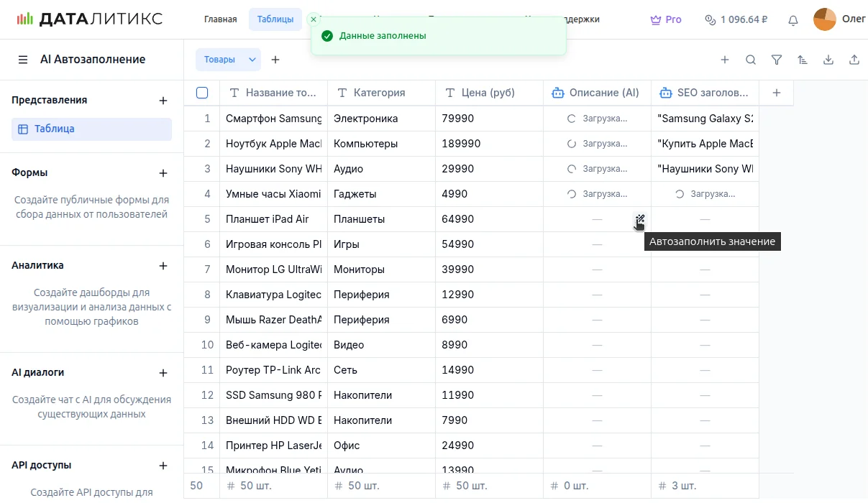Tick the select-all rows checkbox
The height and width of the screenshot is (503, 868).
(x=202, y=93)
